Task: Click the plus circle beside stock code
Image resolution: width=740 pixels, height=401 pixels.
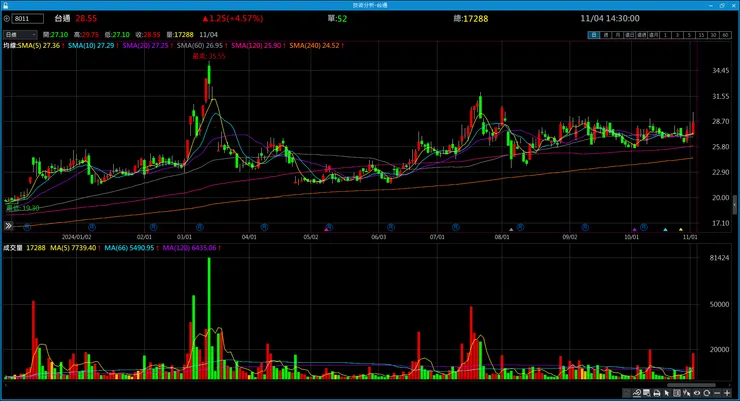Action: point(7,19)
